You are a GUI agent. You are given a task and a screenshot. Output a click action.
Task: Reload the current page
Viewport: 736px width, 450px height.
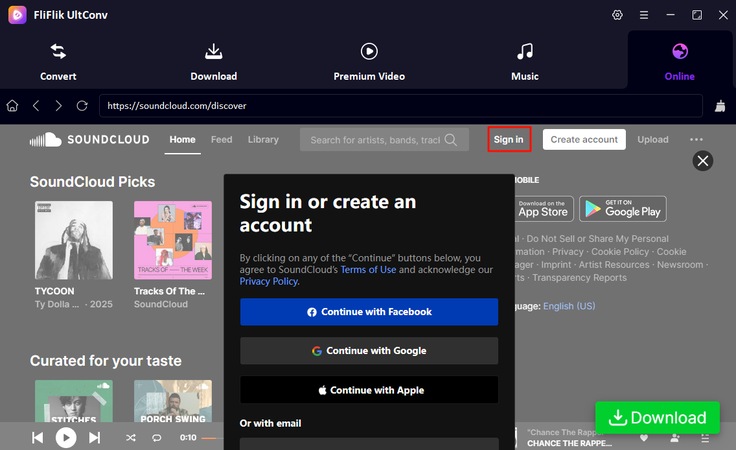coord(82,106)
